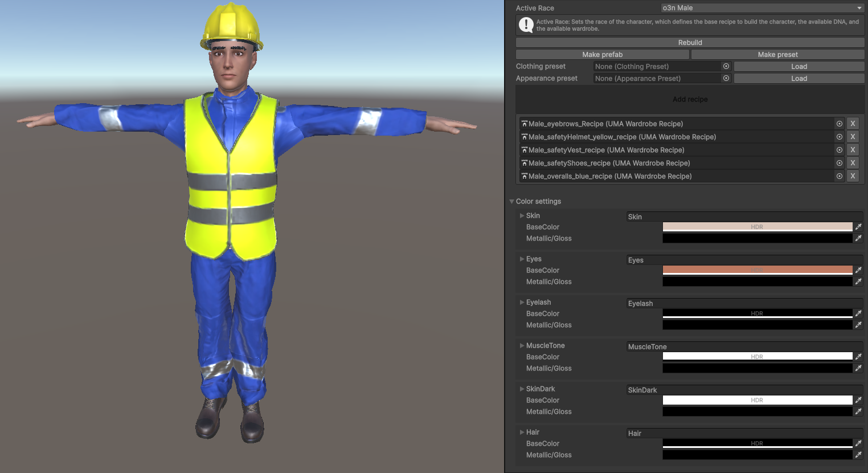The height and width of the screenshot is (473, 868).
Task: Expand the Eyelash color foldout
Action: coord(522,302)
